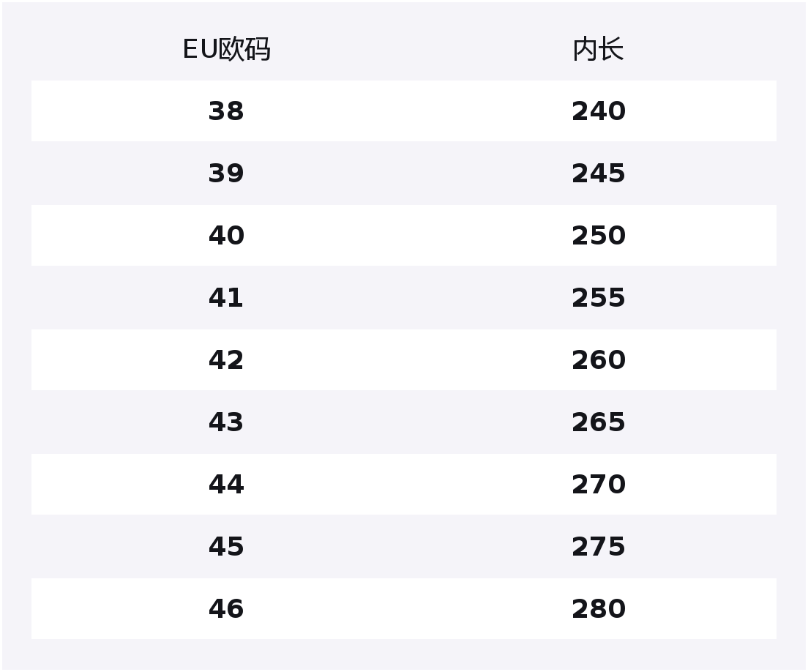The height and width of the screenshot is (672, 808).
Task: Choose EU size 40 cell
Action: (x=226, y=236)
